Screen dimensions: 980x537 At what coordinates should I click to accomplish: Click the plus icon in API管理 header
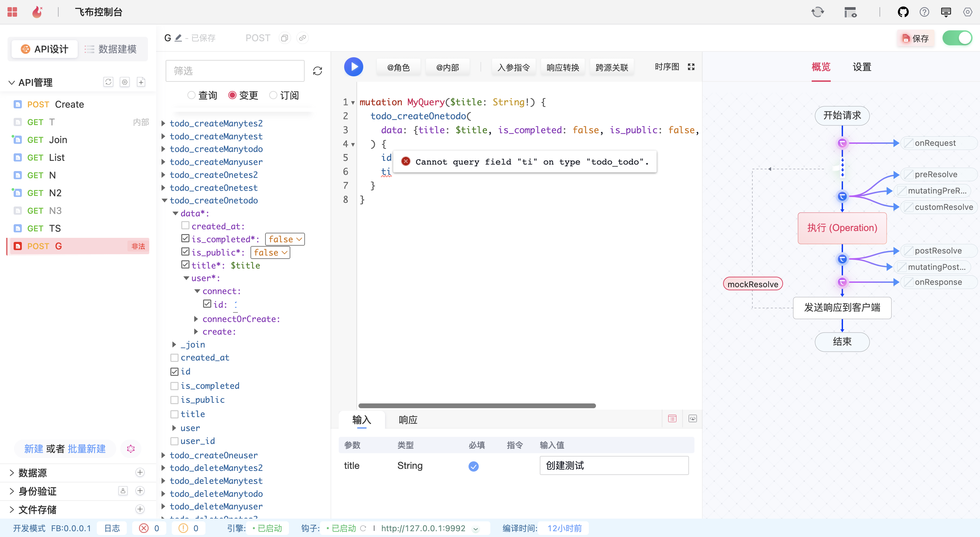[141, 82]
